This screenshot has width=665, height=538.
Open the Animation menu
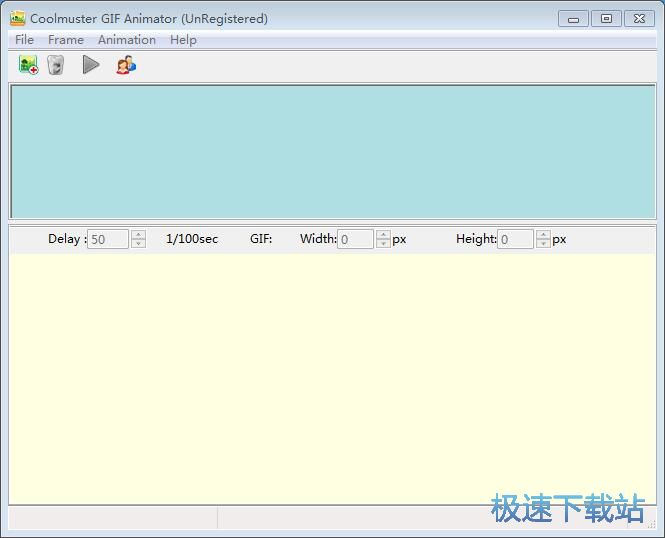tap(127, 40)
